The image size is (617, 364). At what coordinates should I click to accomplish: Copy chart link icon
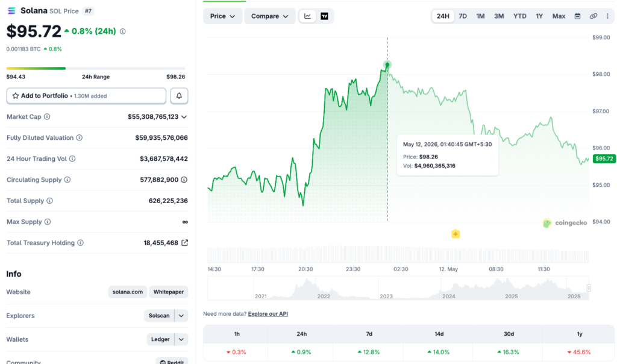pyautogui.click(x=593, y=16)
